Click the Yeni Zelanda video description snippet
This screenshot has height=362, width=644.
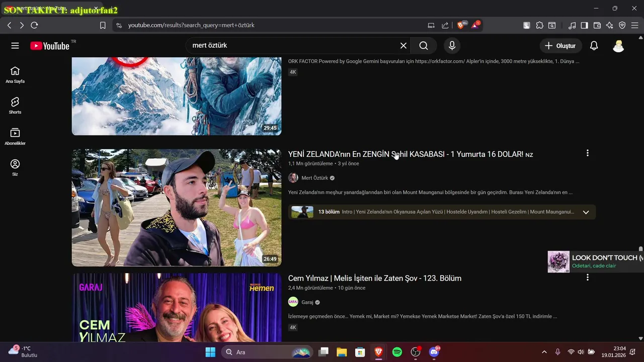tap(430, 193)
